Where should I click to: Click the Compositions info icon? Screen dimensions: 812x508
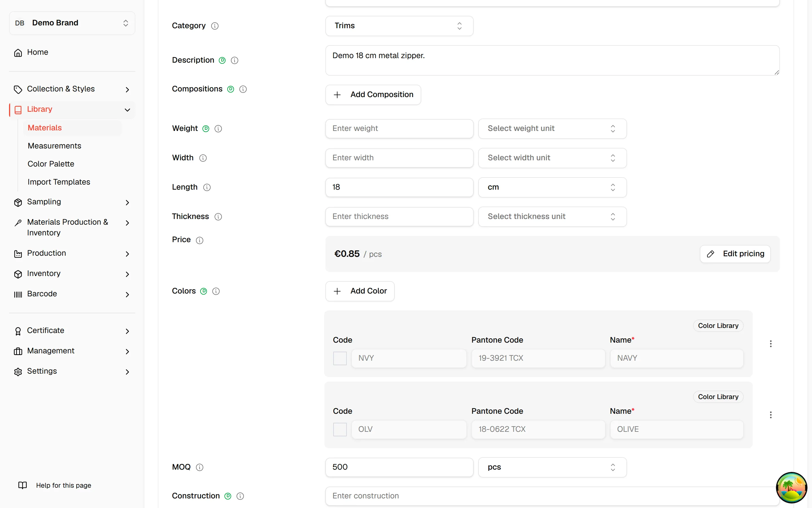pos(243,89)
